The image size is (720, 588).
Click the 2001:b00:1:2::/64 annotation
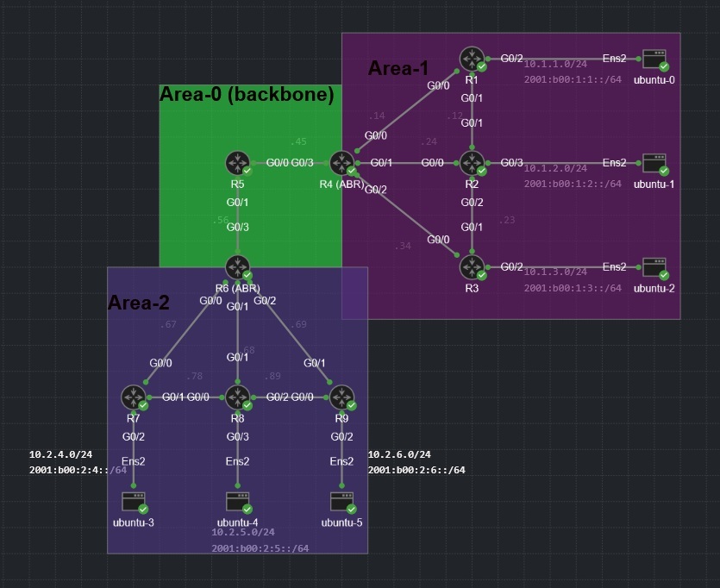point(573,184)
